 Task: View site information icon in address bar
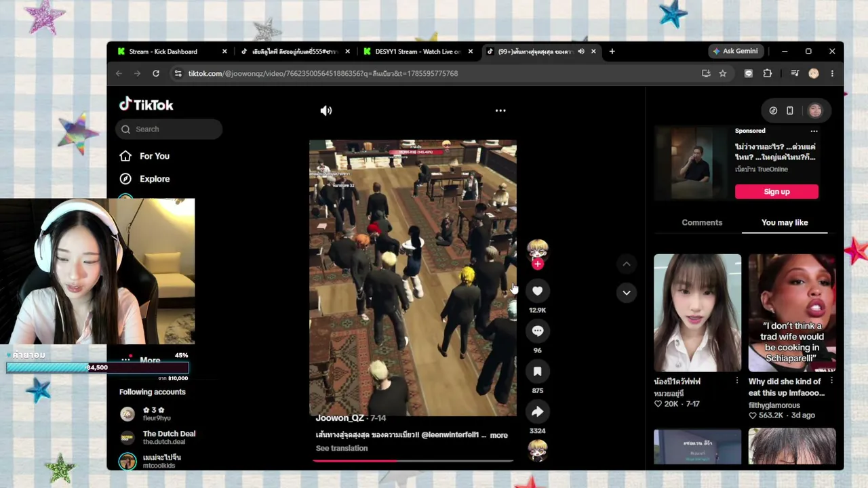pyautogui.click(x=178, y=73)
